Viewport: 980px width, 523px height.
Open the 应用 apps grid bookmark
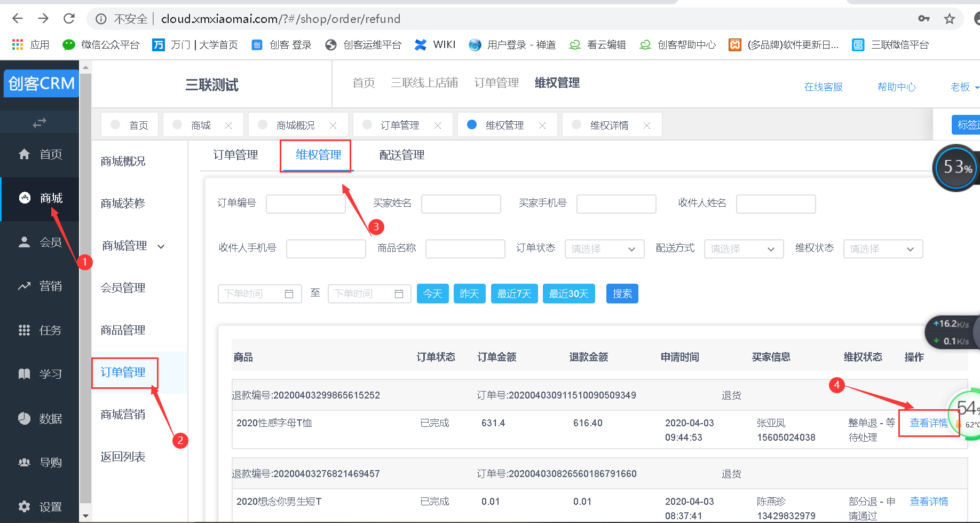[30, 45]
